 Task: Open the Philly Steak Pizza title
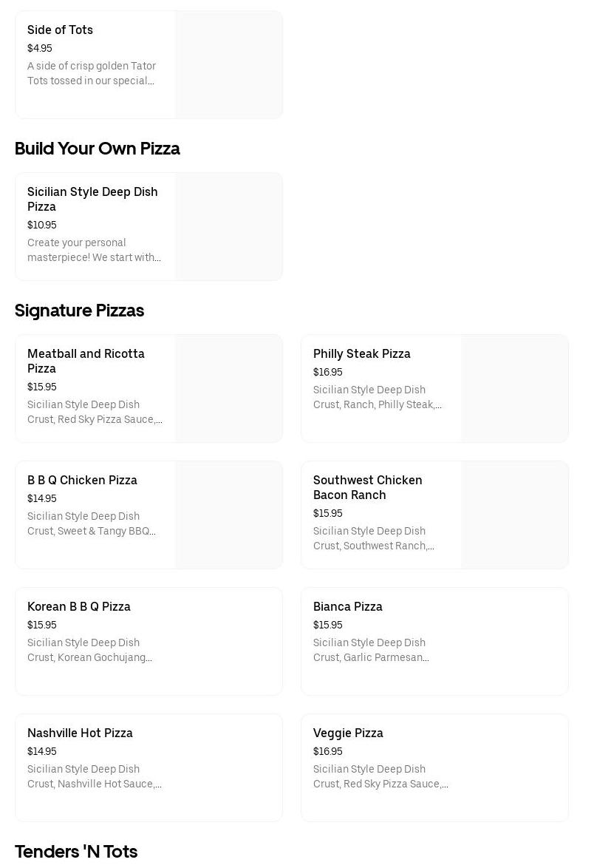pyautogui.click(x=362, y=354)
